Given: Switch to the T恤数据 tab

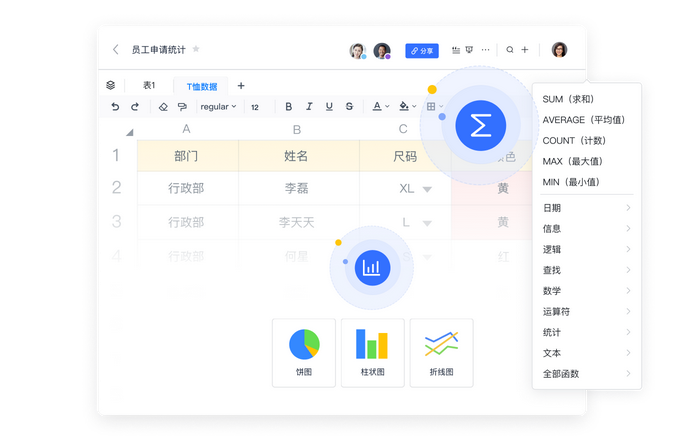Looking at the screenshot, I should pos(202,86).
